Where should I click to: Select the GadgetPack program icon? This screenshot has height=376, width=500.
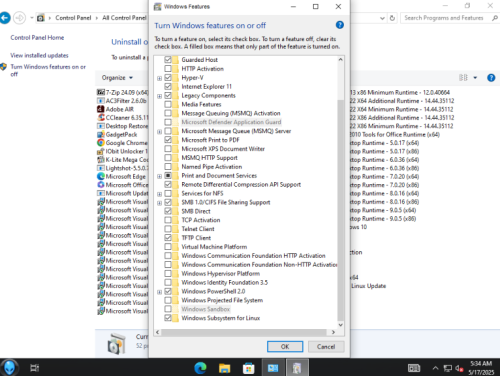(101, 134)
